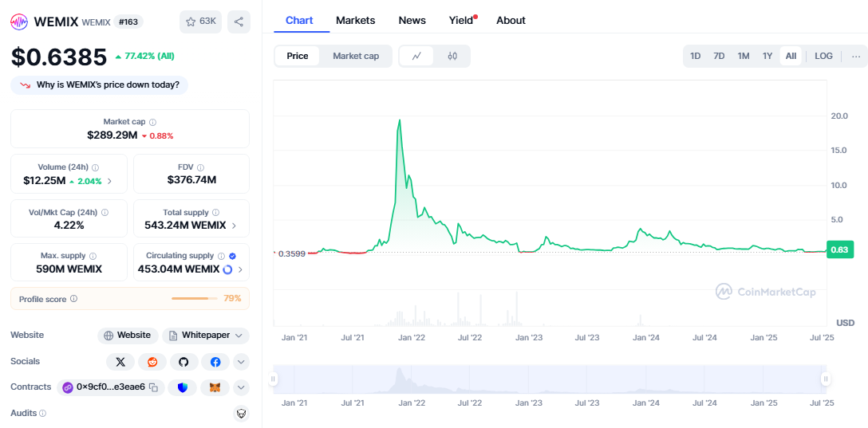Screen dimensions: 868x428
Task: Click the $0.6385 price value
Action: tap(59, 57)
